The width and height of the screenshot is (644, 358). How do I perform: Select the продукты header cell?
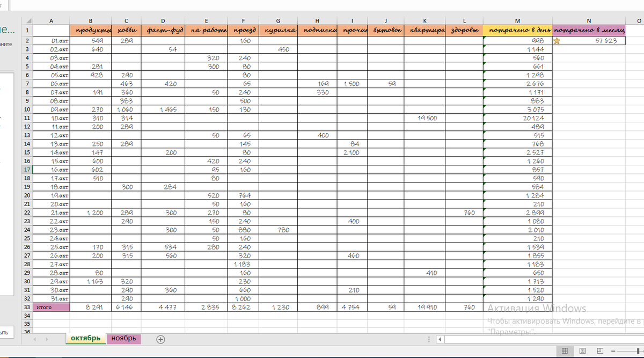coord(91,31)
